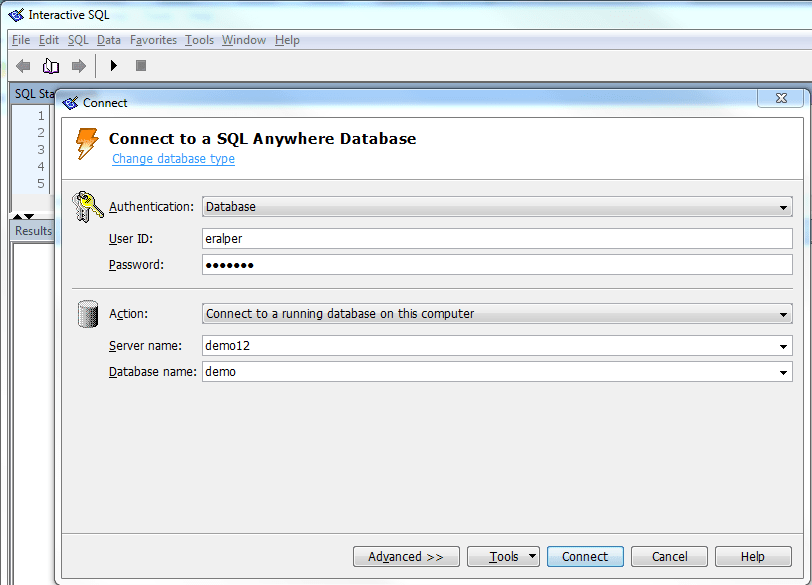Viewport: 812px width, 585px height.
Task: Open the SQL statement history icon
Action: point(51,66)
